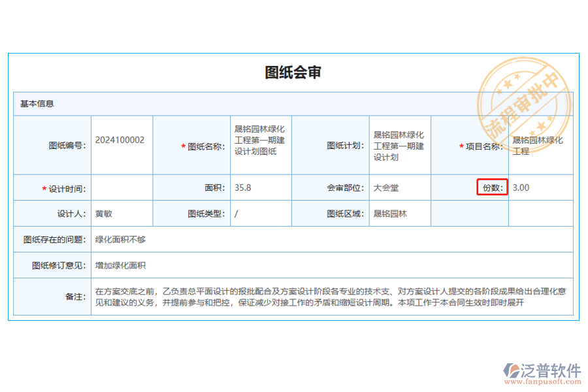Click the 流程审批中 approval stamp seal
588x392 pixels.
tap(523, 98)
